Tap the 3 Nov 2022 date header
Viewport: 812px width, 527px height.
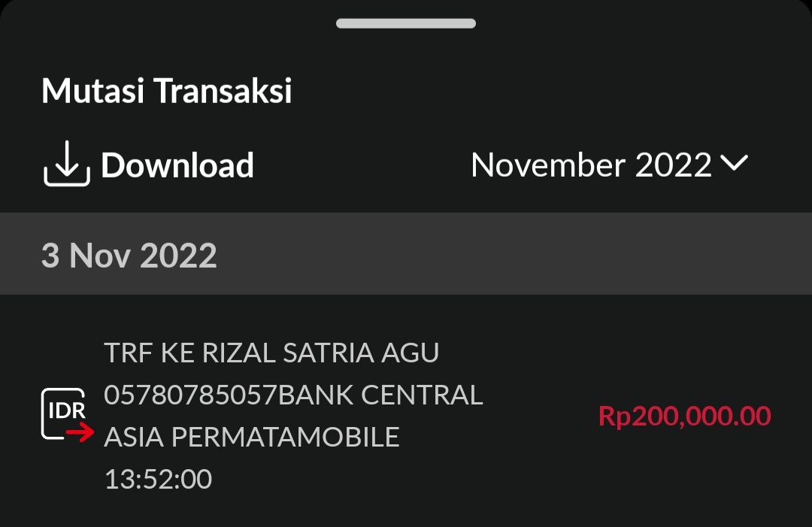coord(129,256)
